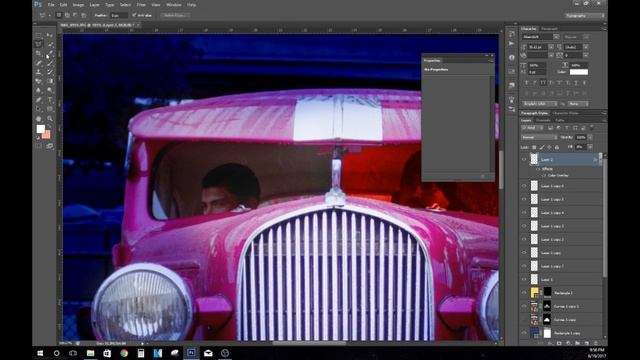Hide the Curves 1 copy 2 layer
This screenshot has width=640, height=360.
(x=524, y=306)
